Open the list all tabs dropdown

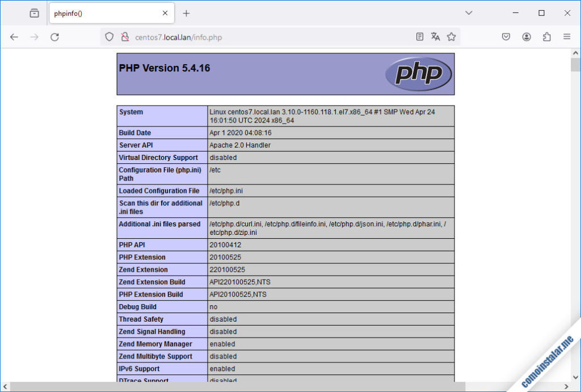pos(469,13)
